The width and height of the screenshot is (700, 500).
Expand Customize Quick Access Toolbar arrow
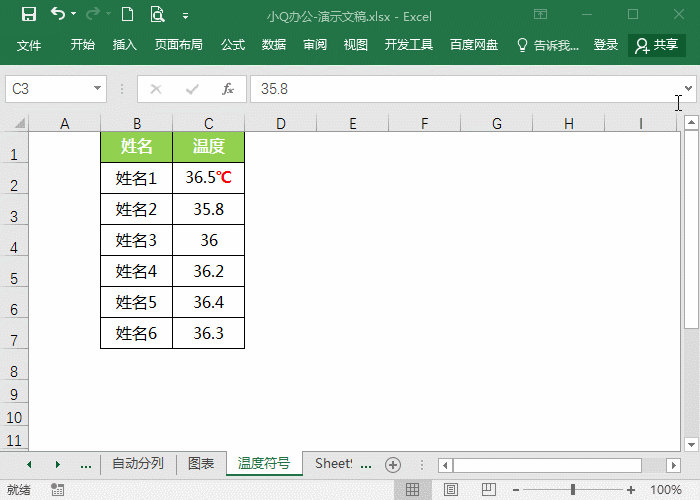click(x=185, y=17)
